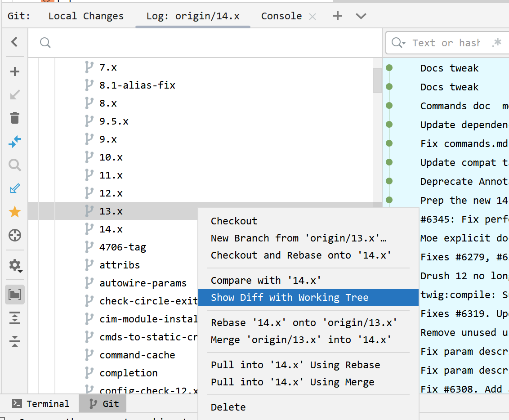
Task: Click the magnifier icon in the left toolbar
Action: pyautogui.click(x=14, y=165)
